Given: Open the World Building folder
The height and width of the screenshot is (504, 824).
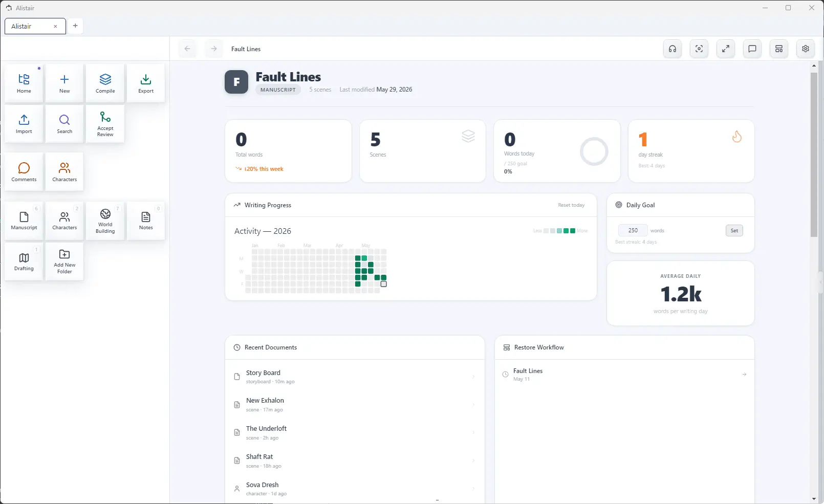Looking at the screenshot, I should coord(105,221).
